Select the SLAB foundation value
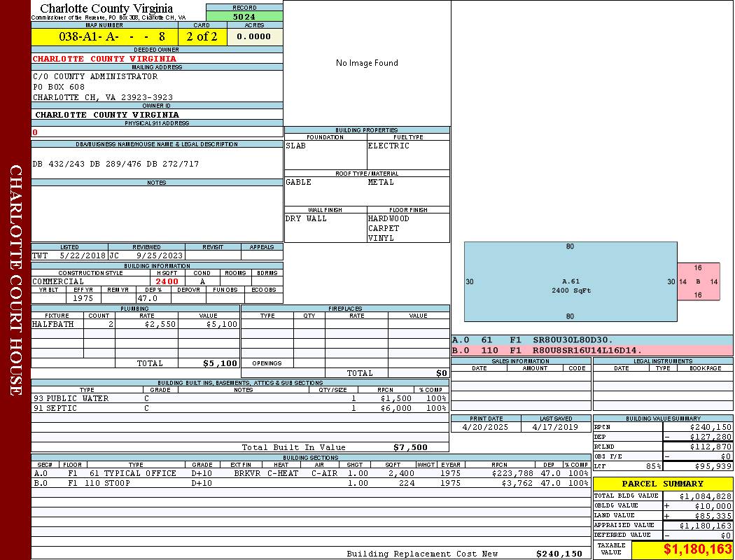The width and height of the screenshot is (735, 560). click(296, 146)
